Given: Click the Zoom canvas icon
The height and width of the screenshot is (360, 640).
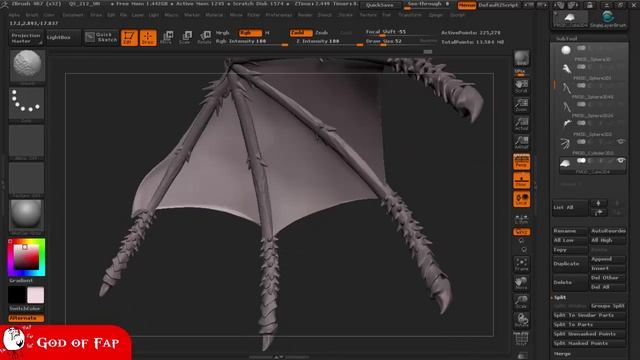Looking at the screenshot, I should tap(521, 105).
